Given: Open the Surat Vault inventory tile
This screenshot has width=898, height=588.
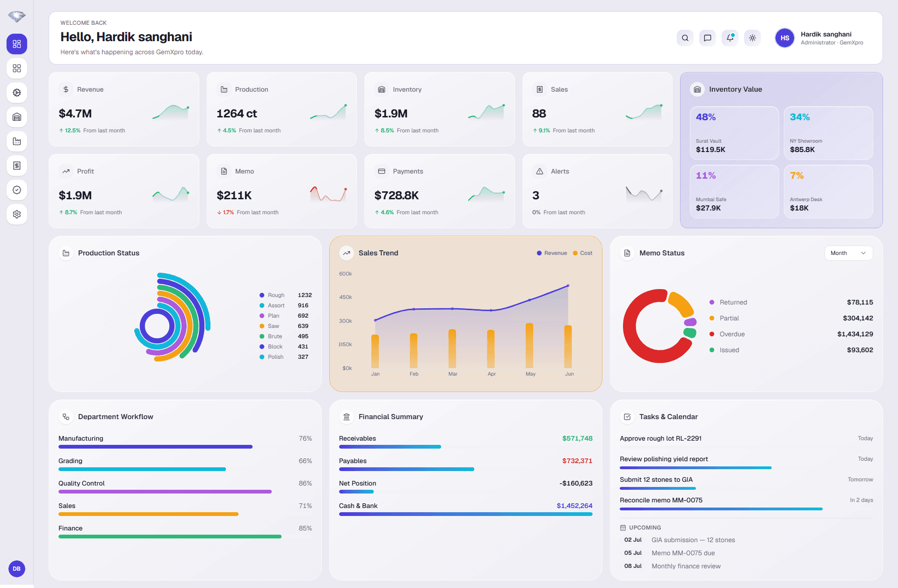Looking at the screenshot, I should pos(734,133).
